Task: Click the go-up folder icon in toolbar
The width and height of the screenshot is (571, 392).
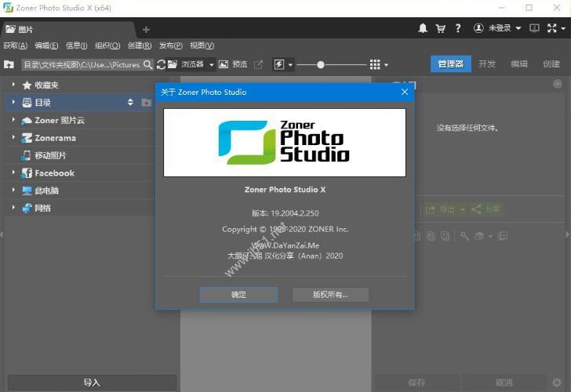Action: coord(9,64)
